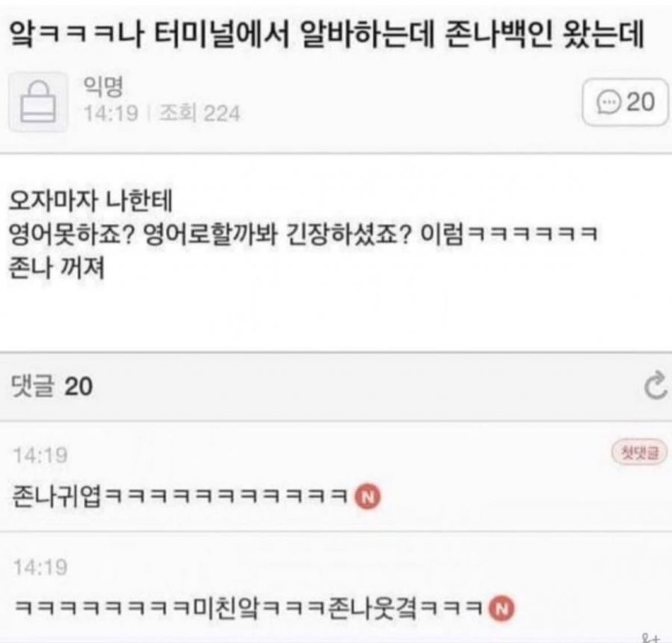This screenshot has width=672, height=643.
Task: Click the body line starting 영어못하죠?
Action: (x=303, y=234)
